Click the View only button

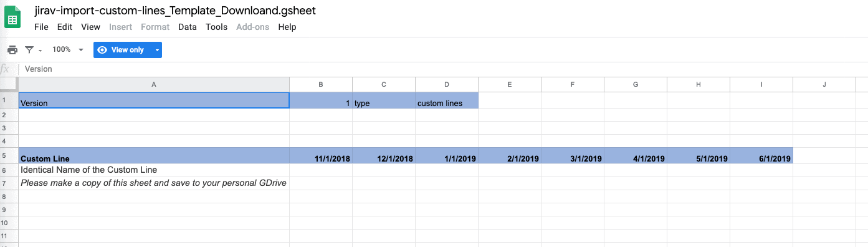pyautogui.click(x=122, y=50)
